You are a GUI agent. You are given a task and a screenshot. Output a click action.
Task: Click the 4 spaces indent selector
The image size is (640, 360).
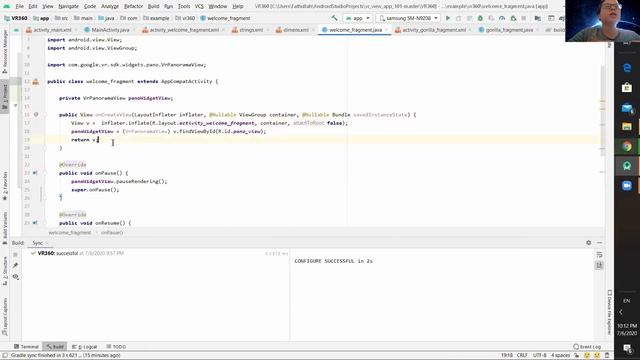click(560, 356)
